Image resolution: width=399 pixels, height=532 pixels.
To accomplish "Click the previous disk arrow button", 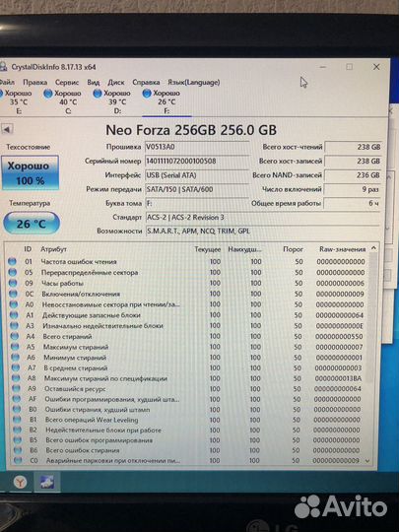I will pos(7,129).
